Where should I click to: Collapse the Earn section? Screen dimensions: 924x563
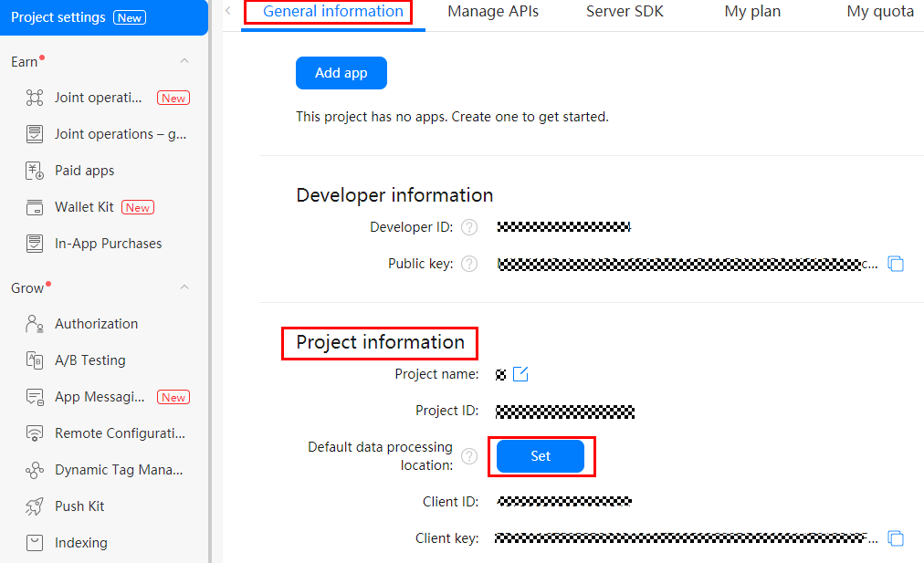point(184,61)
